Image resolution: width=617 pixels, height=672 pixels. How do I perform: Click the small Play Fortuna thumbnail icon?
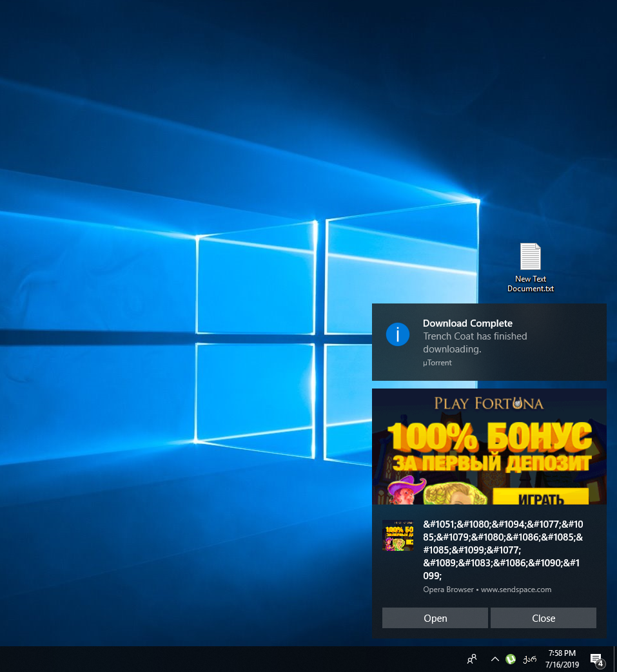point(398,535)
